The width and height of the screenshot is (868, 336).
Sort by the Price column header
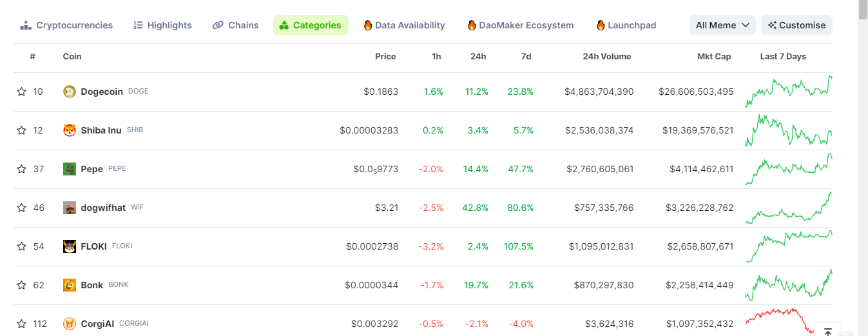(385, 57)
